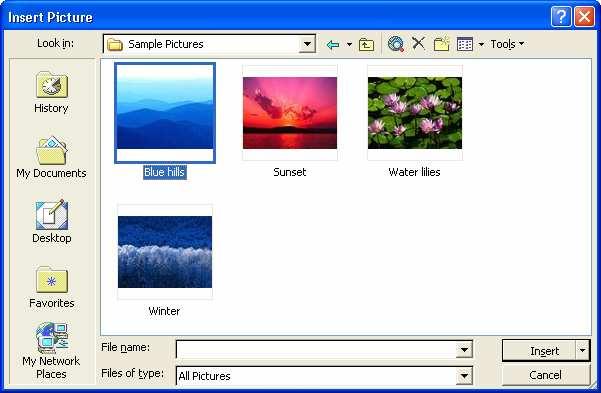Click the Cancel button

pyautogui.click(x=545, y=375)
